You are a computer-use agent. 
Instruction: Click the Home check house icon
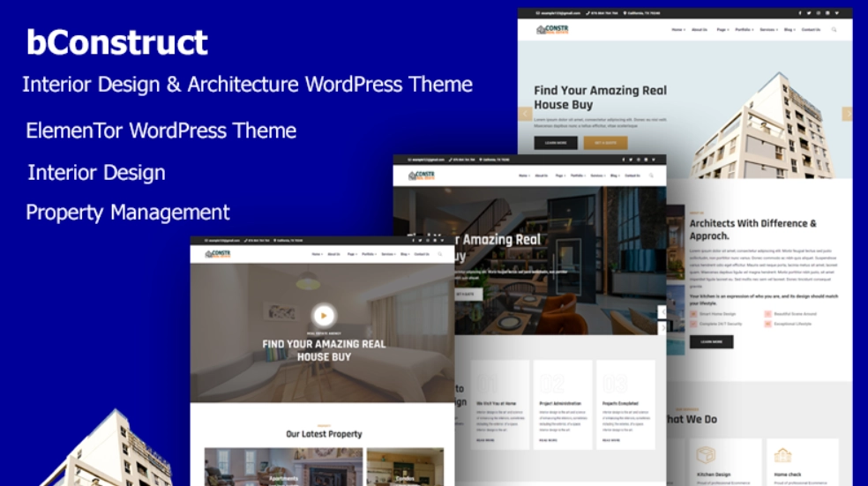(x=782, y=455)
